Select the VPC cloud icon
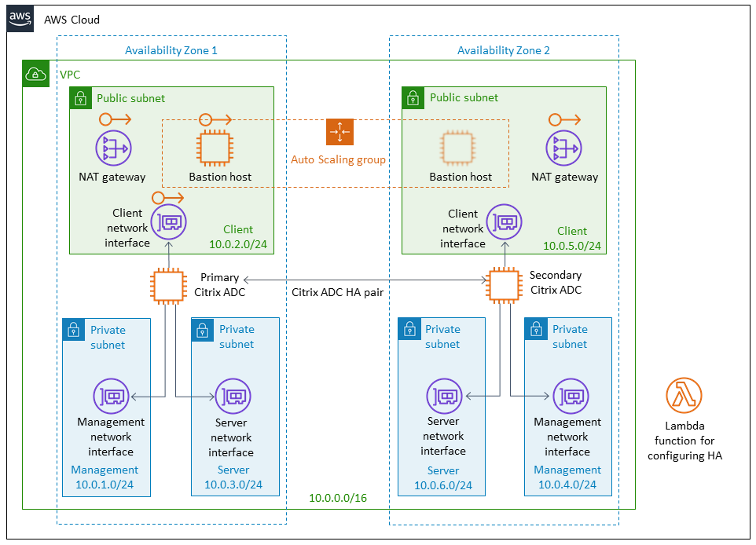Image resolution: width=756 pixels, height=545 pixels. pos(35,74)
